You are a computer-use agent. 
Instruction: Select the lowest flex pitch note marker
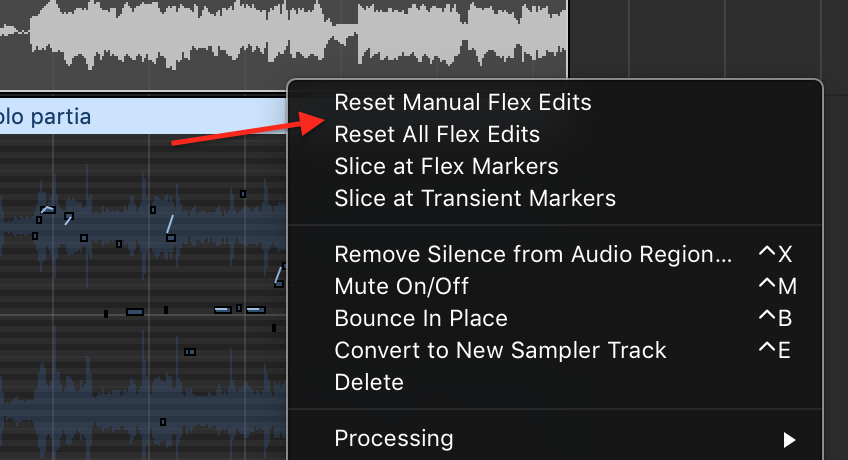163,422
